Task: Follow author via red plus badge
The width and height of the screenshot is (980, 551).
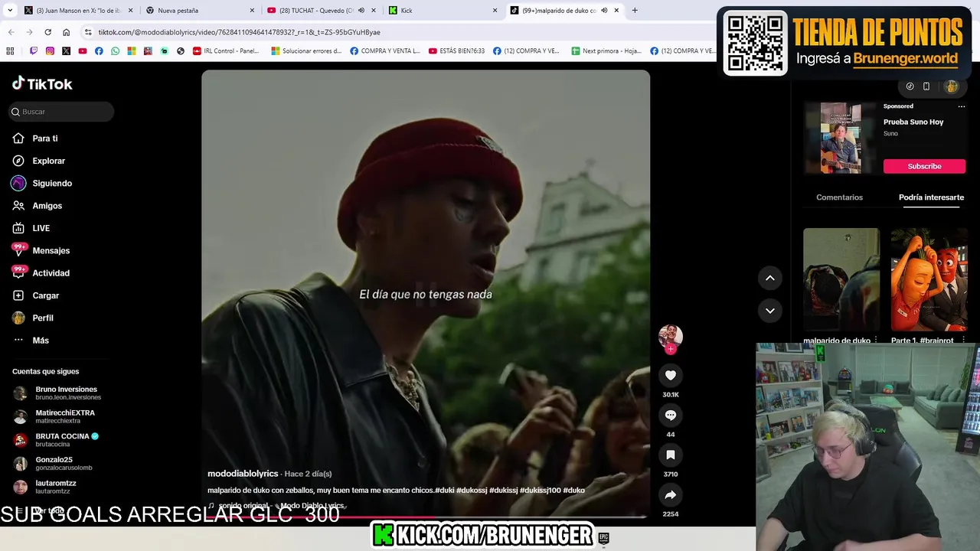Action: click(671, 350)
